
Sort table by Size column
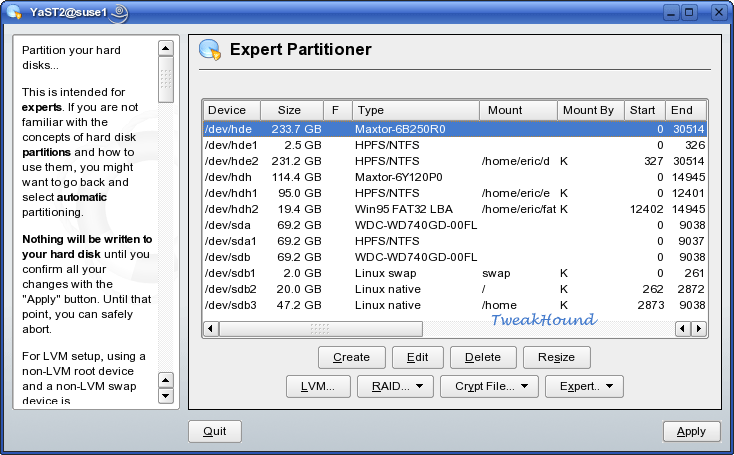pyautogui.click(x=292, y=110)
